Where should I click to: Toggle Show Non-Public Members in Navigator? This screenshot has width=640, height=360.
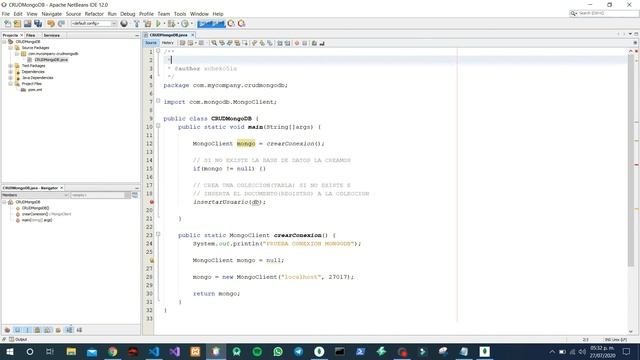point(37,330)
